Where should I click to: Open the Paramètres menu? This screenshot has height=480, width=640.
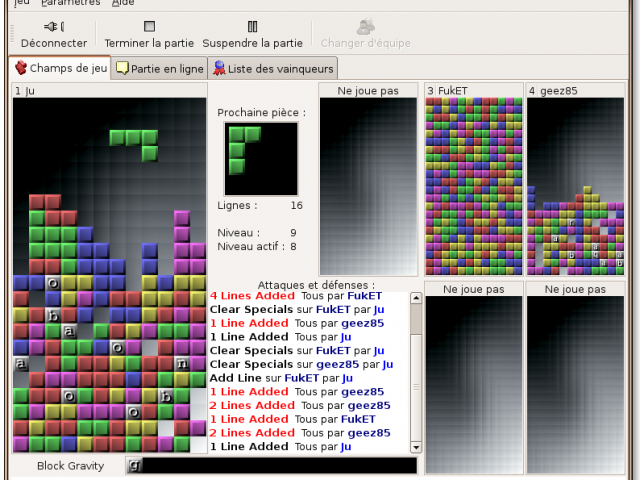(71, 2)
